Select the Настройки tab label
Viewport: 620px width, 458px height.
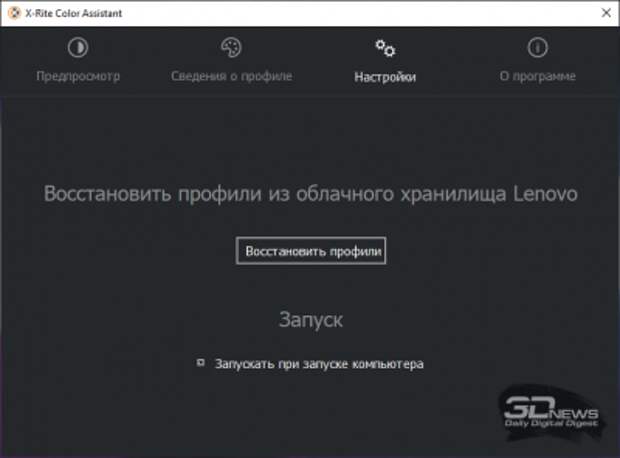(385, 77)
